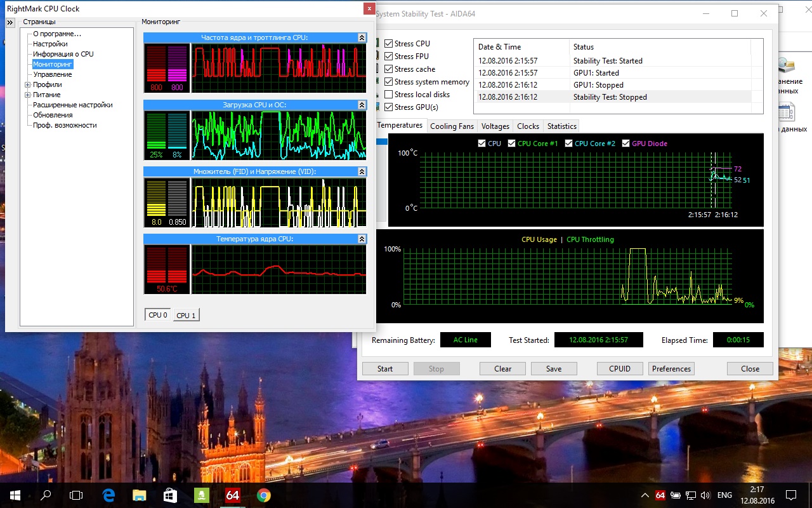Open taskbar Search magnifier

point(46,495)
